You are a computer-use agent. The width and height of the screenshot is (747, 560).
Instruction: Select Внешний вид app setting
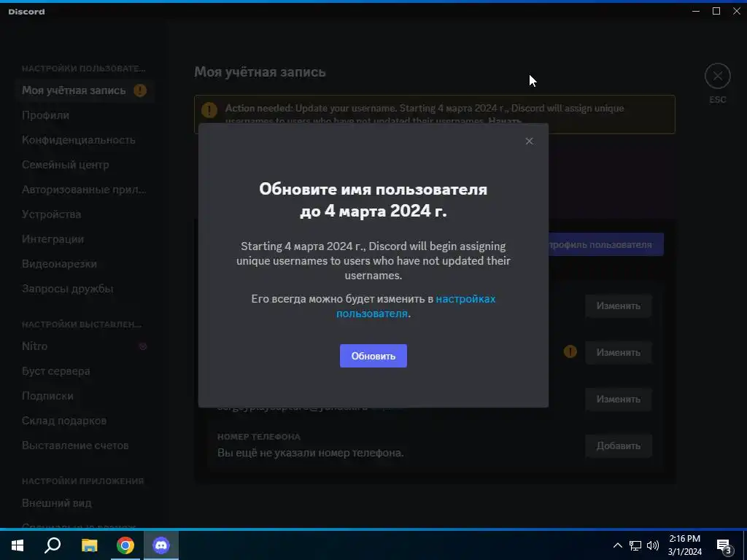[x=57, y=503]
